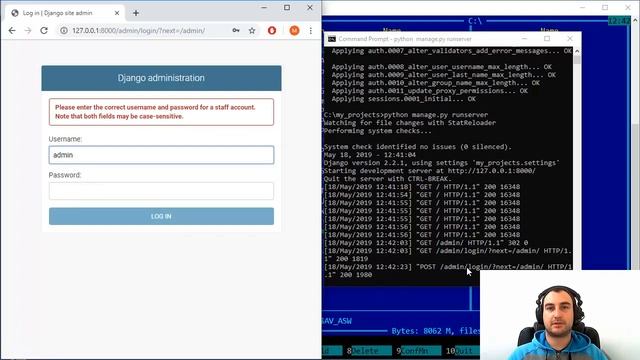The height and width of the screenshot is (360, 640).
Task: Click the Username label
Action: click(65, 139)
